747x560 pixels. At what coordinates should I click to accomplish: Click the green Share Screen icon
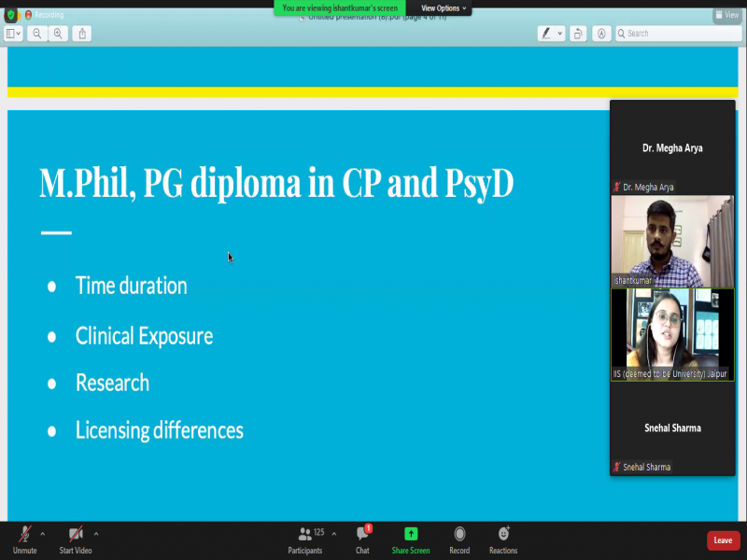411,534
